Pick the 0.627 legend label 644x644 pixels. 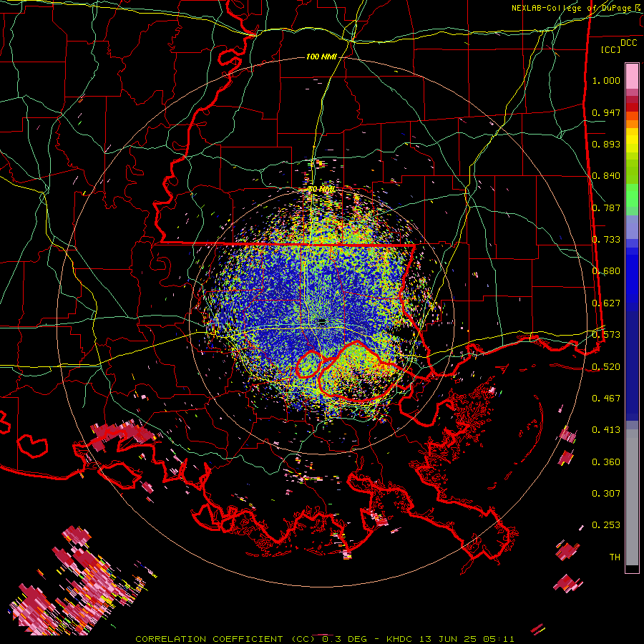606,303
